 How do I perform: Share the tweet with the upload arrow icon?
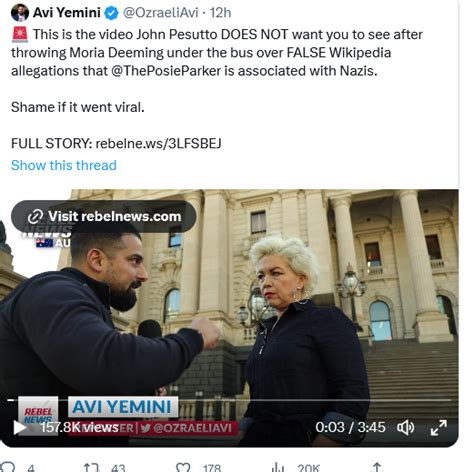coord(377,467)
